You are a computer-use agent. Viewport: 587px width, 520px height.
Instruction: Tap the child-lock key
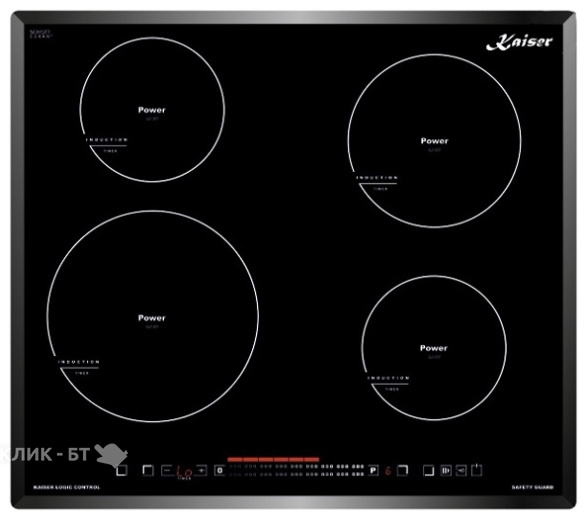pyautogui.click(x=461, y=470)
